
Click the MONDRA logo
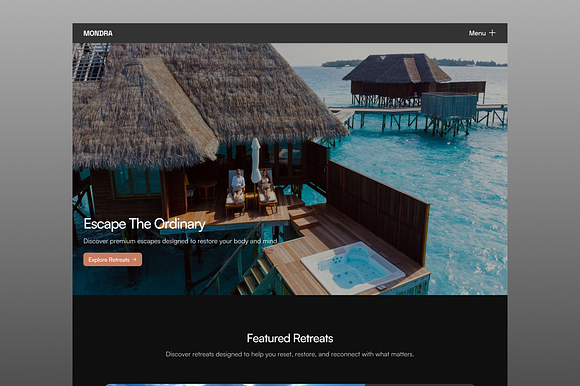(x=98, y=33)
